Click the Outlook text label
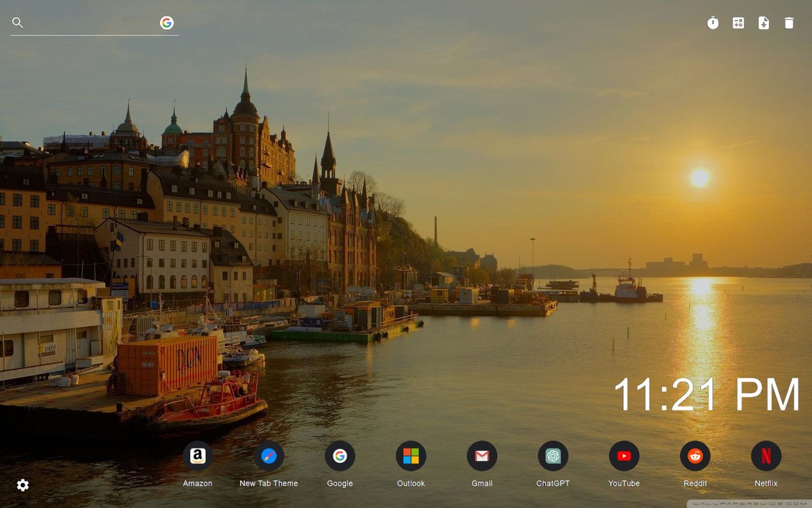812x508 pixels. 411,483
